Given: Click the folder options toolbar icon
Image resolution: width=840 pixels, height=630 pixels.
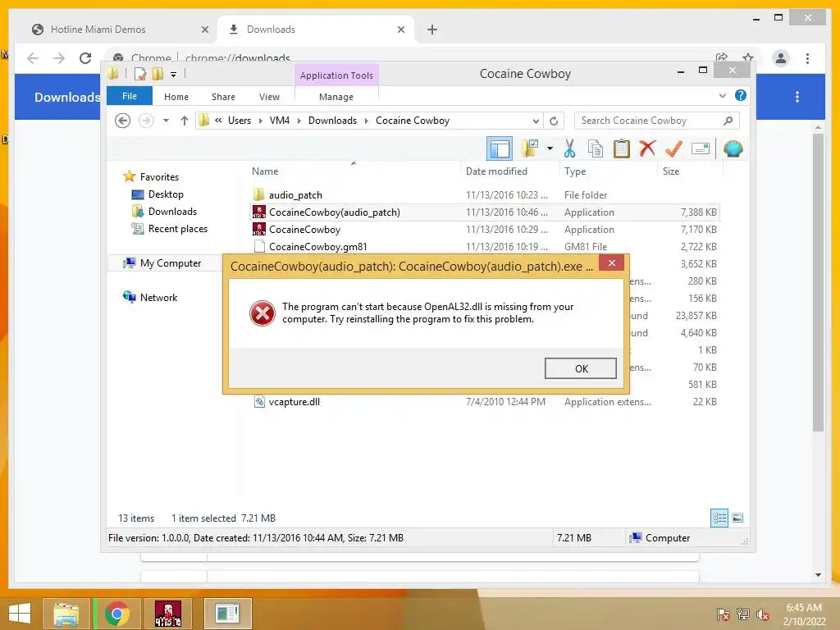Looking at the screenshot, I should tap(530, 148).
